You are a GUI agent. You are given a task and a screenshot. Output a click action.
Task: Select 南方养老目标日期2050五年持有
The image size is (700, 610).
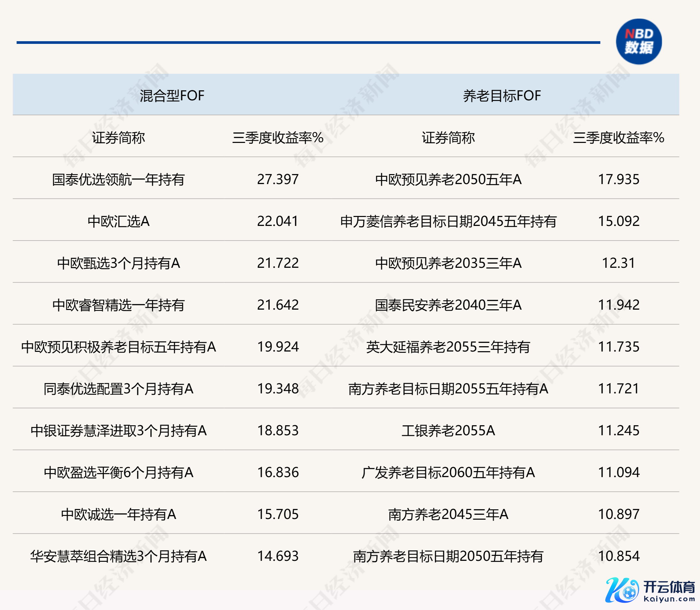click(x=448, y=557)
